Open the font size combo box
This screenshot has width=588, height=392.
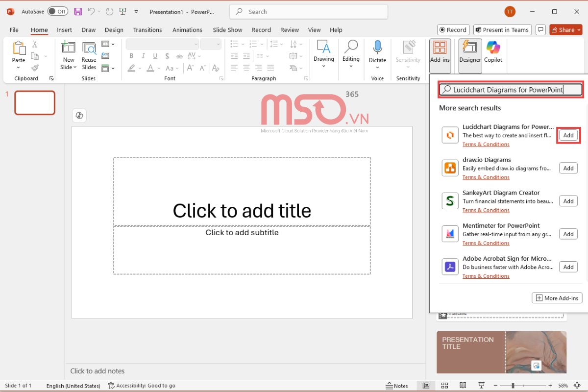(x=211, y=44)
